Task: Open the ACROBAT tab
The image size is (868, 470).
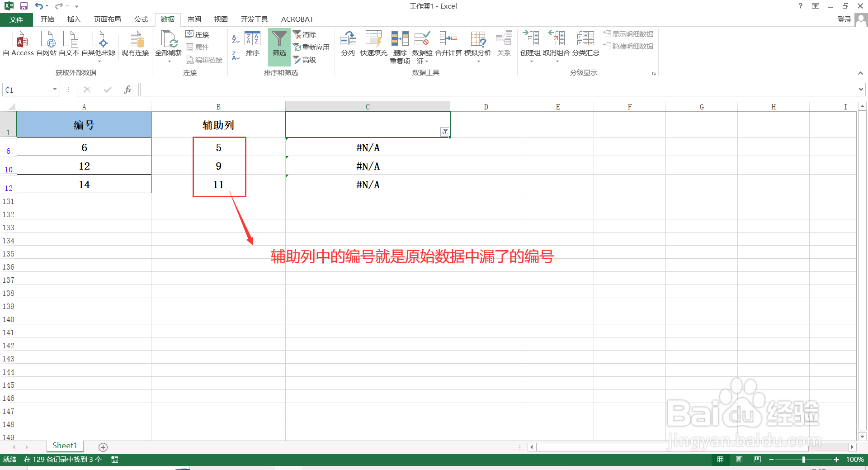Action: point(297,19)
